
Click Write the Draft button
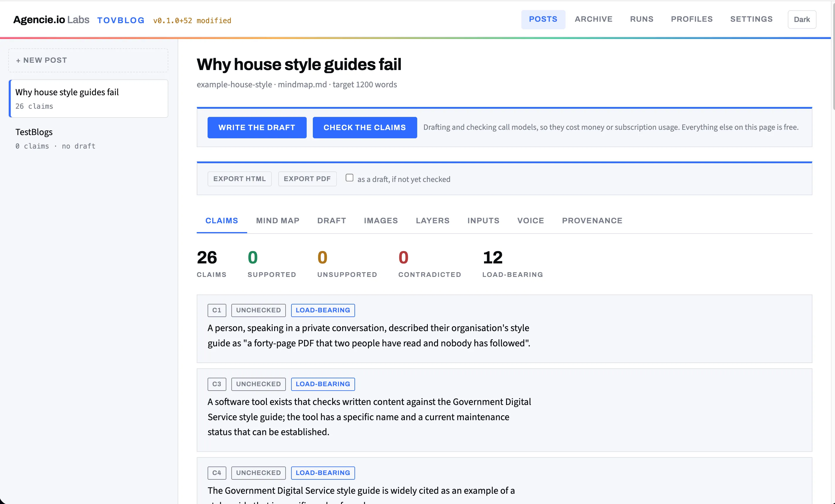[x=257, y=128]
